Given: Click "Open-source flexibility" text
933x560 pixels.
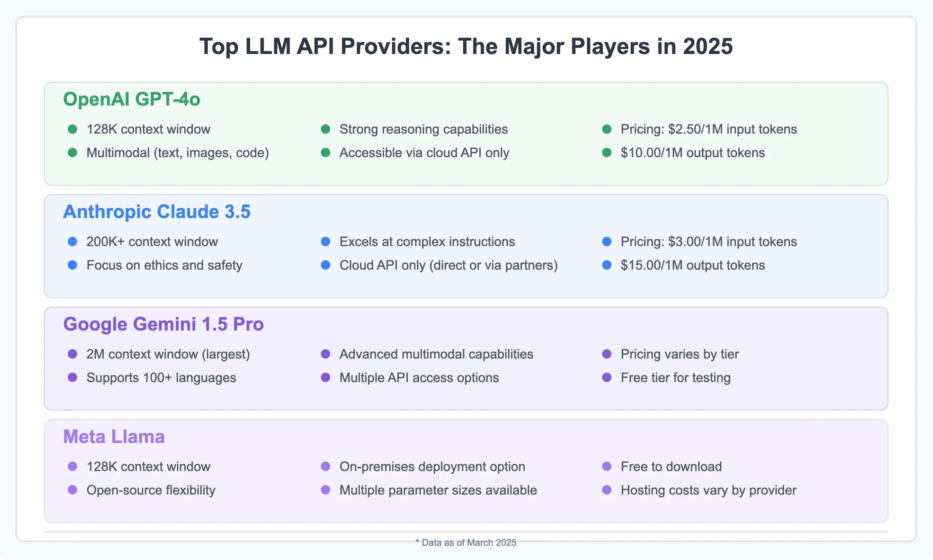Looking at the screenshot, I should (x=151, y=490).
